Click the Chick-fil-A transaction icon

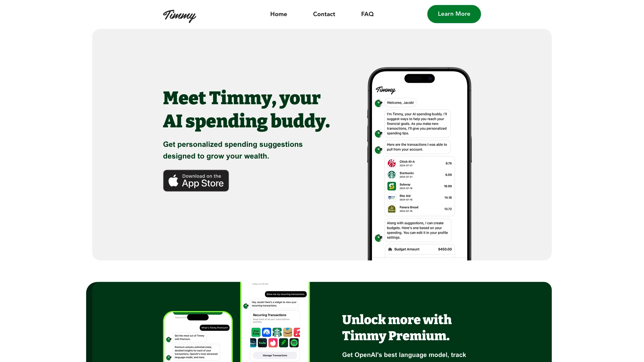391,163
